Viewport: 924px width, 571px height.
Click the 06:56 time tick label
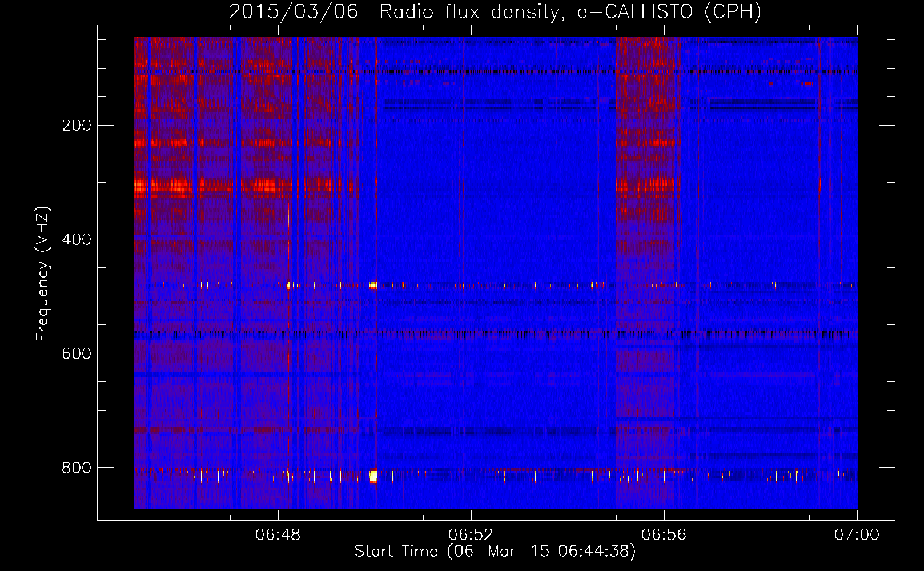coord(664,535)
